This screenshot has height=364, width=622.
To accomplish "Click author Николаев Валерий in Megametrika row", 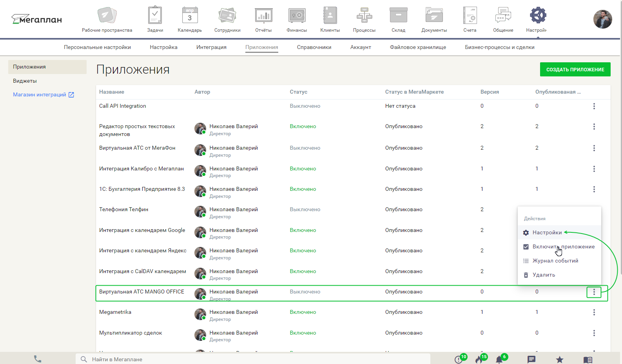I will 234,312.
